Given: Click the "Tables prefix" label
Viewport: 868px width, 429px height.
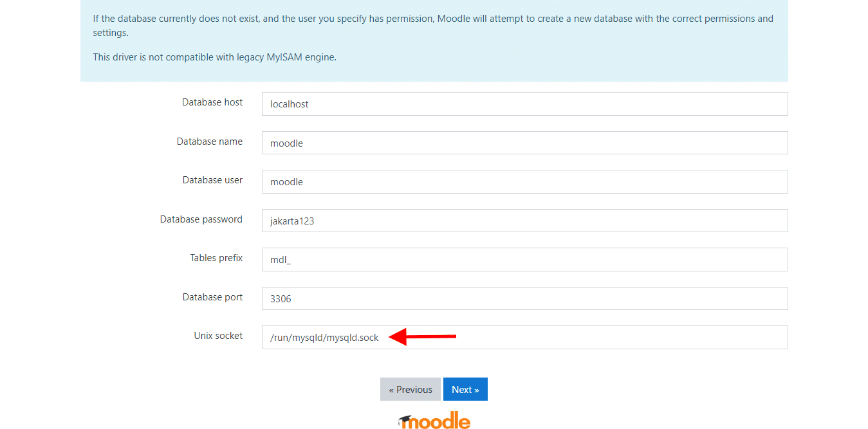Looking at the screenshot, I should [x=216, y=258].
